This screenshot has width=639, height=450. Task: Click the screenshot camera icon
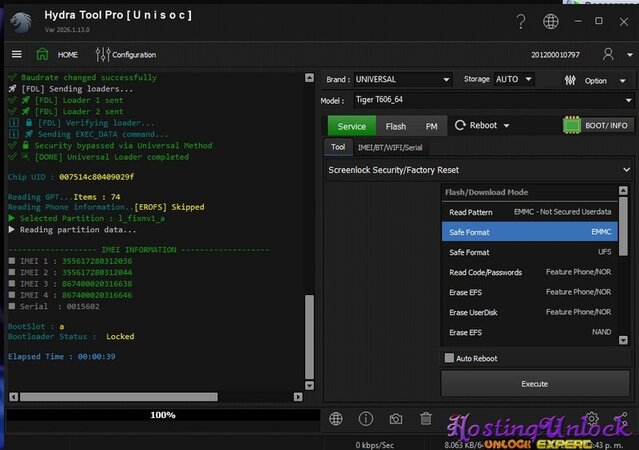pyautogui.click(x=396, y=419)
